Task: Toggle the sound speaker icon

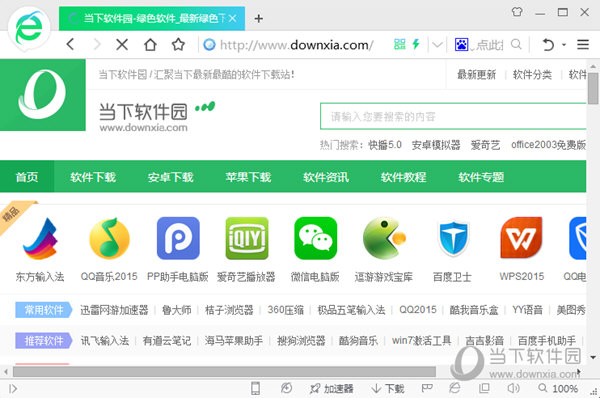Action: [513, 388]
